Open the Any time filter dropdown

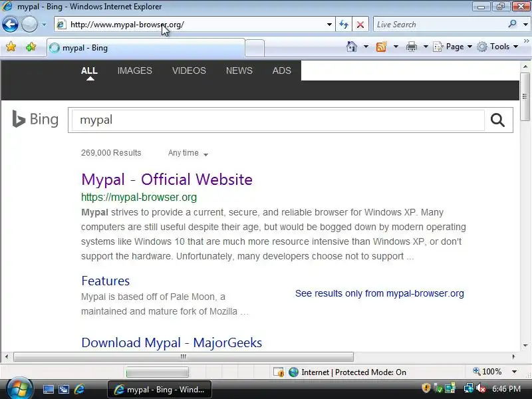[188, 153]
